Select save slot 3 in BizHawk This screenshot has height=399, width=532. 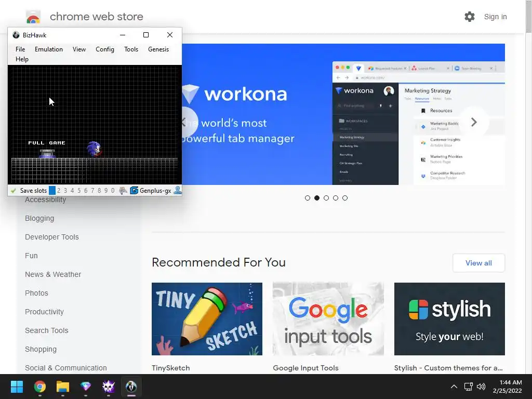coord(65,190)
